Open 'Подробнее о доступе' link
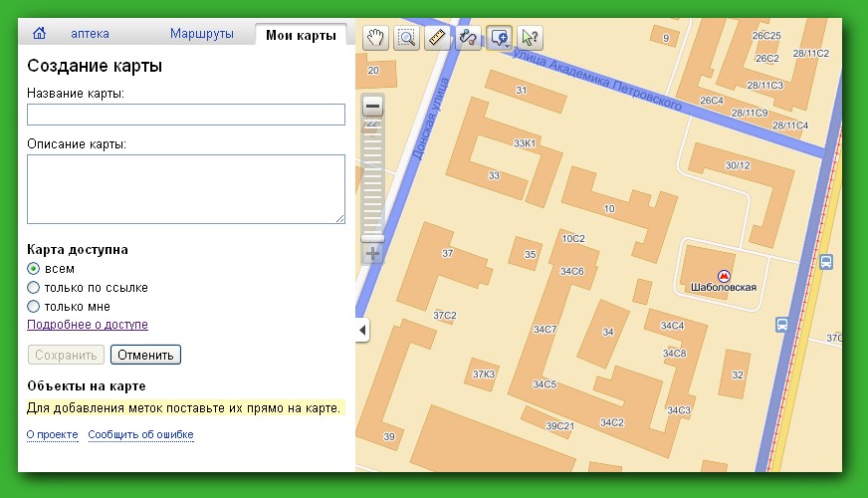Screen dimensions: 868x498 pos(88,325)
